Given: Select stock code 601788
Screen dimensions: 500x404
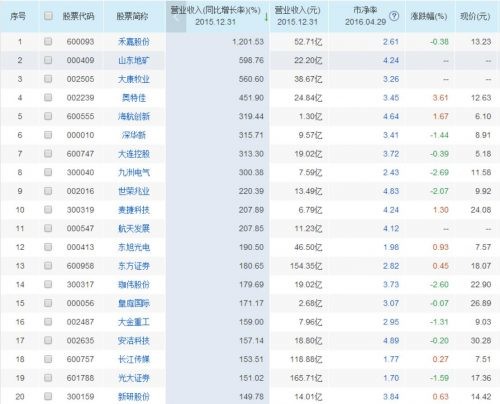Looking at the screenshot, I should (80, 378).
